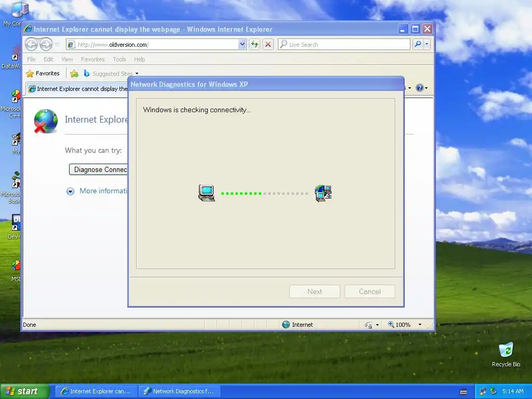Click the IE logo in title bar
Screen dimensions: 532x399
(x=28, y=29)
